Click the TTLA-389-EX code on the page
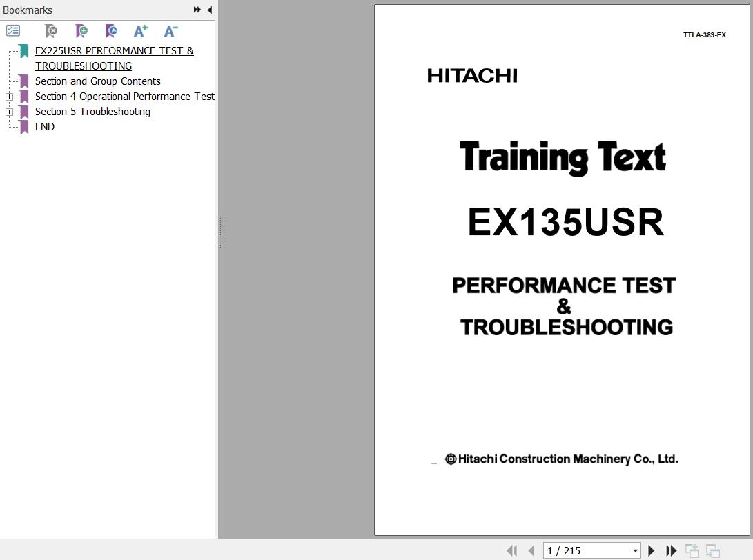This screenshot has height=560, width=753. [x=705, y=34]
